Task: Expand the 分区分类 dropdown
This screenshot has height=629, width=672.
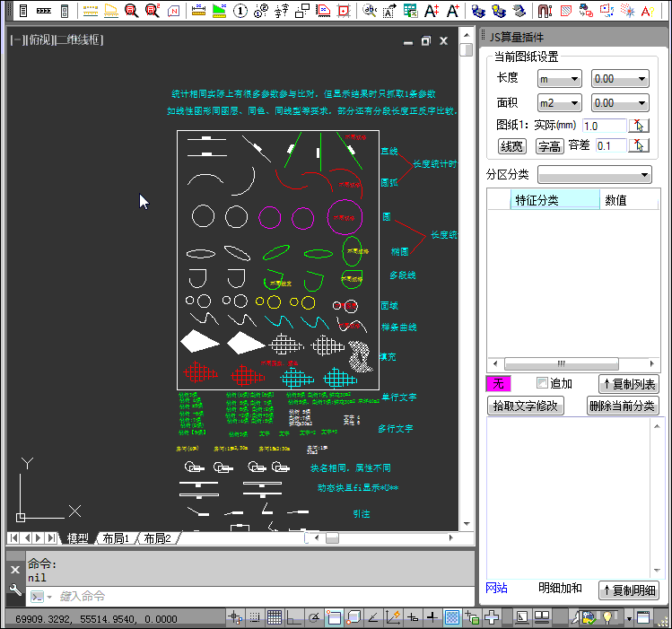Action: point(594,174)
